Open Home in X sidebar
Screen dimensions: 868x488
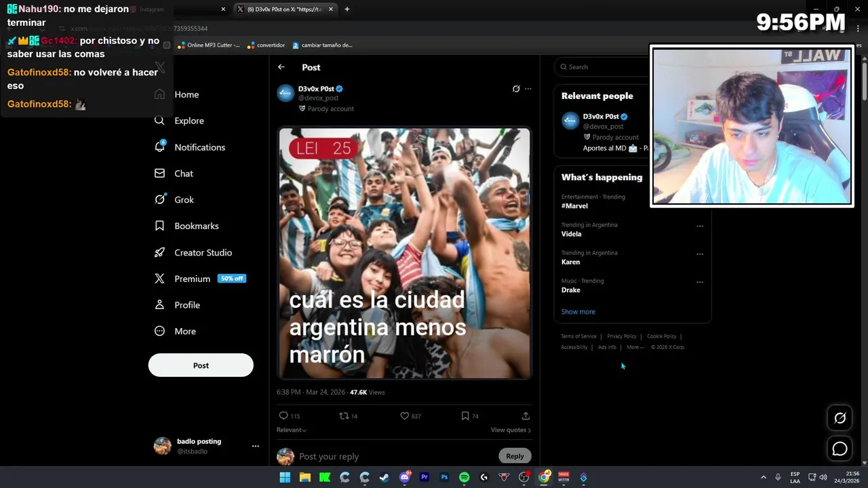(x=178, y=94)
